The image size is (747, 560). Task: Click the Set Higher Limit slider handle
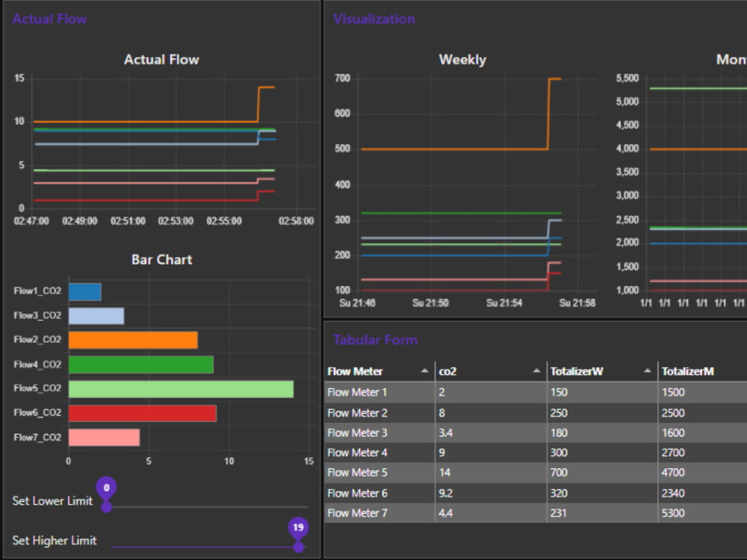coord(299,546)
